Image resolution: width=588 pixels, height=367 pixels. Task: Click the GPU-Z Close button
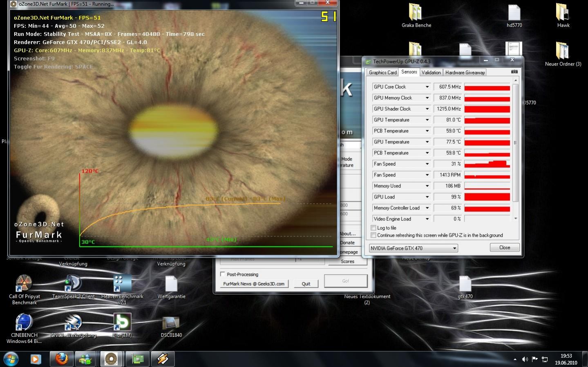coord(505,247)
